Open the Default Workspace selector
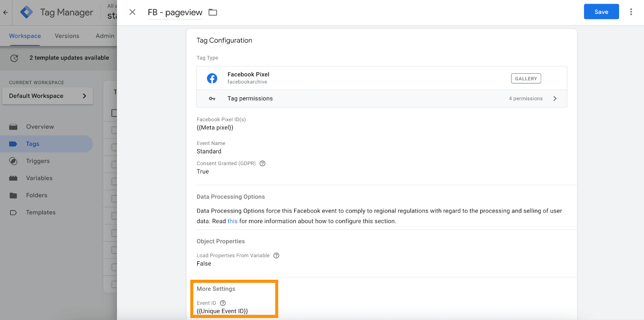644x320 pixels. click(47, 96)
